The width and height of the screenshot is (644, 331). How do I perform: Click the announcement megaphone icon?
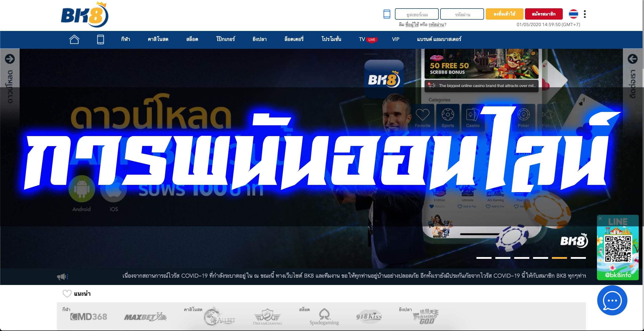click(62, 277)
